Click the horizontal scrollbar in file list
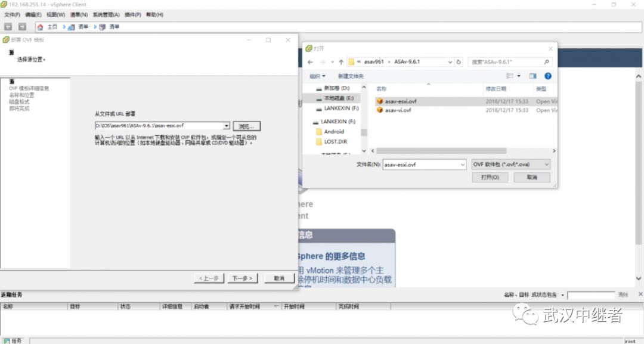Viewport: 644px width, 344px height. 441,151
